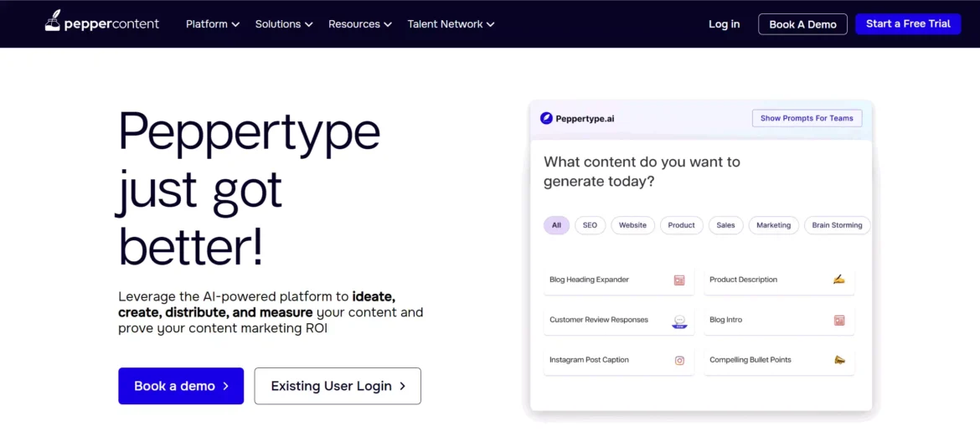Click the Product Description pencil icon
Image resolution: width=980 pixels, height=447 pixels.
tap(838, 280)
